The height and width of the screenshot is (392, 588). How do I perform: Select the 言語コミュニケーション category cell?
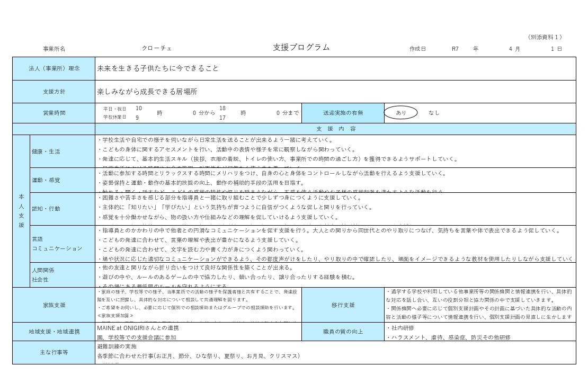(63, 244)
